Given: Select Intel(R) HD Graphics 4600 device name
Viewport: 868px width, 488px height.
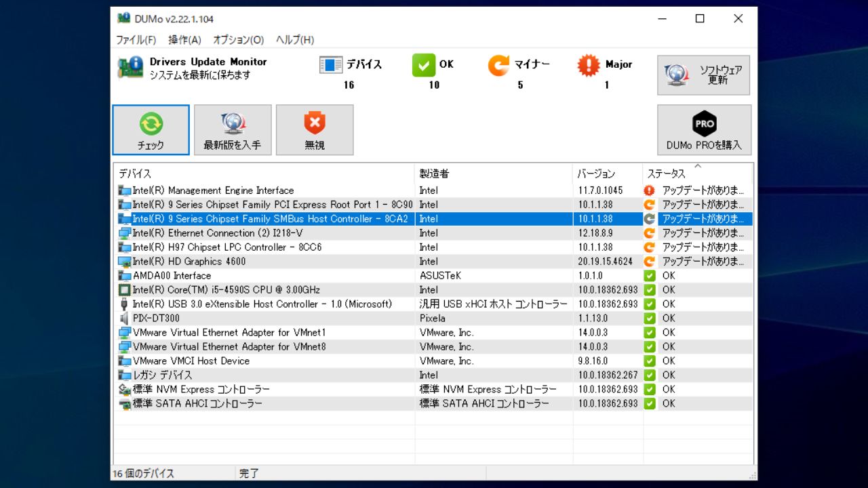Looking at the screenshot, I should pyautogui.click(x=189, y=262).
